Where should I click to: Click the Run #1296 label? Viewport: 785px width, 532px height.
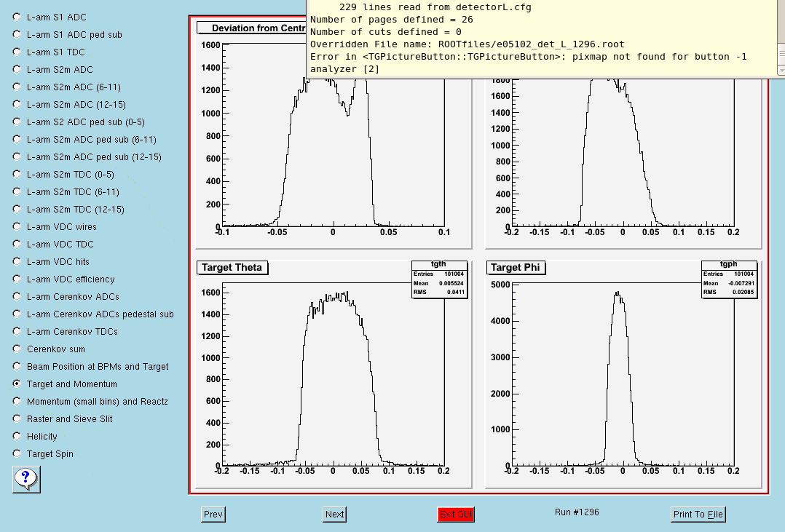pyautogui.click(x=577, y=512)
